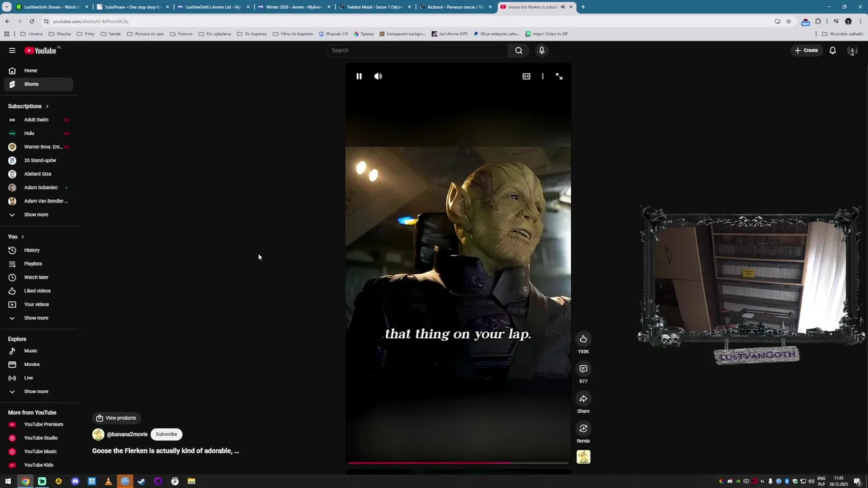This screenshot has height=488, width=868.
Task: Open Warner Bros. Ent... subscription
Action: 37,147
